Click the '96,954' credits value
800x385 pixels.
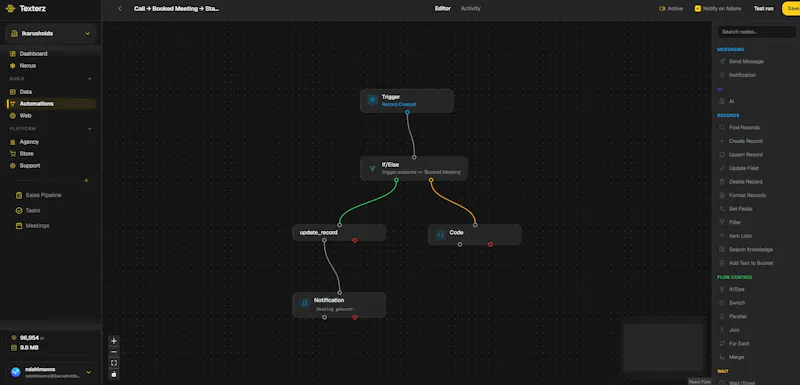coord(29,338)
